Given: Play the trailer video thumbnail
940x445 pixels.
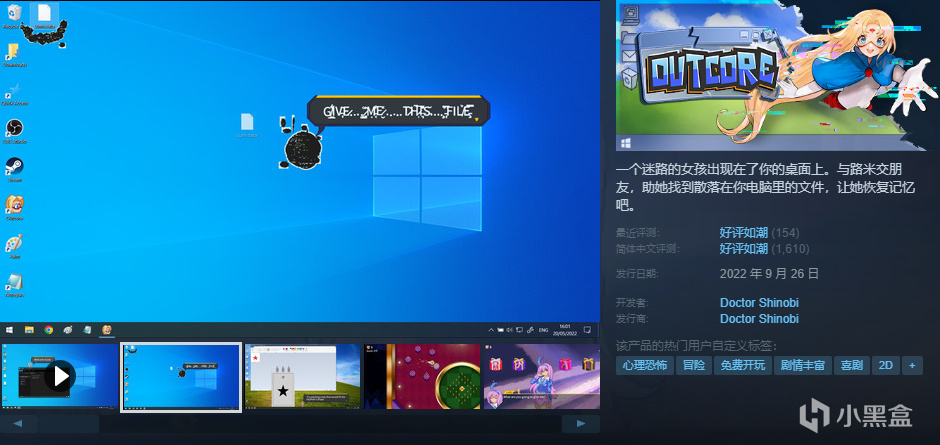Looking at the screenshot, I should point(60,376).
